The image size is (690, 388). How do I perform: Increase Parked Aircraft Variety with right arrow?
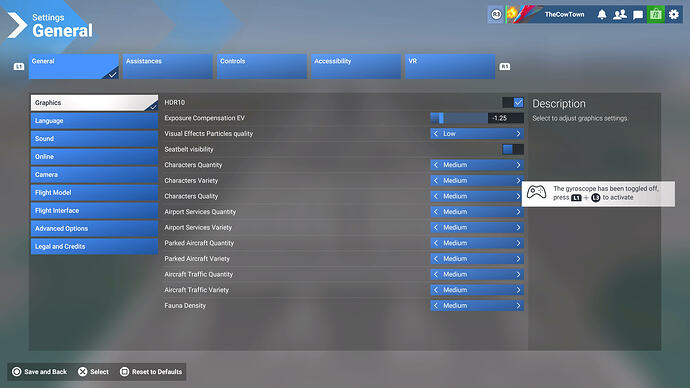pyautogui.click(x=518, y=259)
